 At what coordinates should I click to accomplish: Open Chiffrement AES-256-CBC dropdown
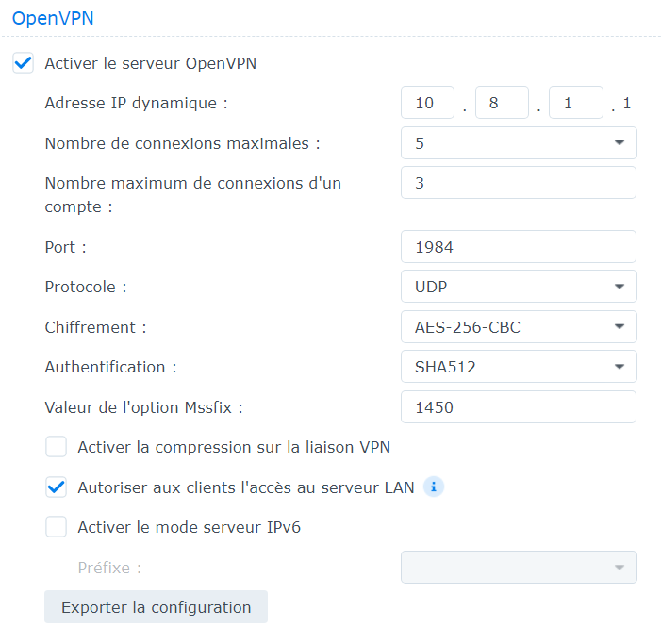coord(519,326)
